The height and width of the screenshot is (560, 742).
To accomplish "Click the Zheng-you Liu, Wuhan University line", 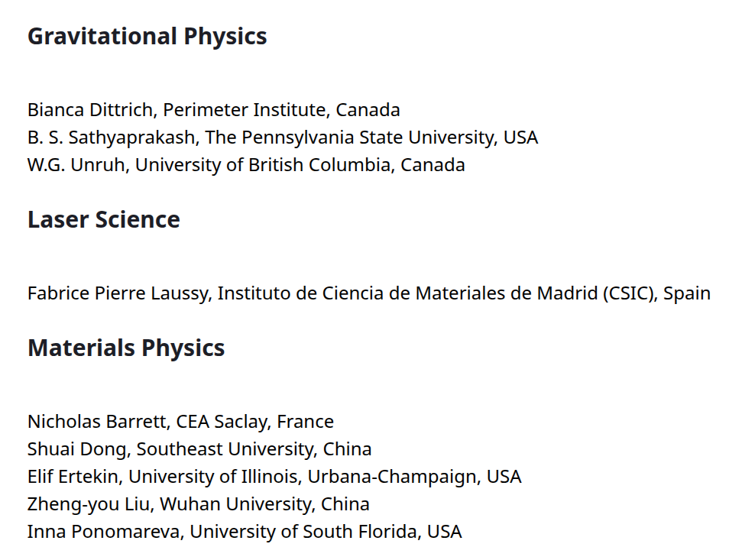I will coord(198,504).
